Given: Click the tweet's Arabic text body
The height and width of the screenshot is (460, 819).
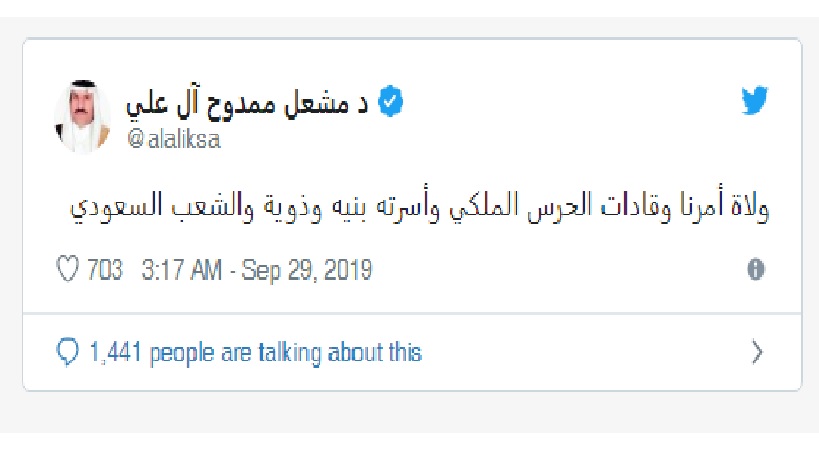Looking at the screenshot, I should [419, 205].
